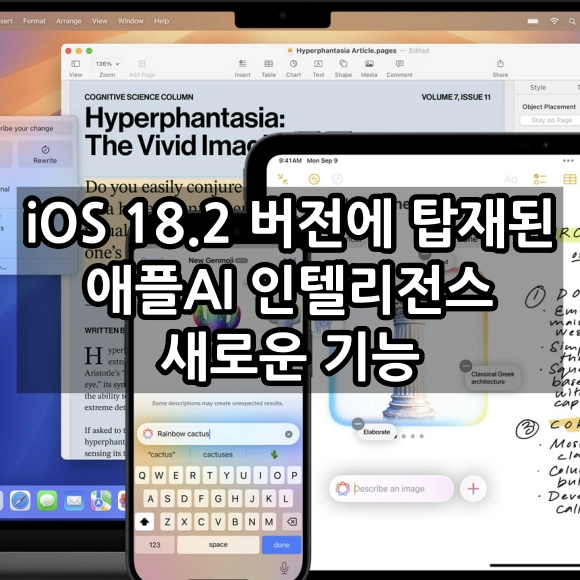The height and width of the screenshot is (580, 580).
Task: Click the plus button beside Describe an image
Action: click(473, 489)
